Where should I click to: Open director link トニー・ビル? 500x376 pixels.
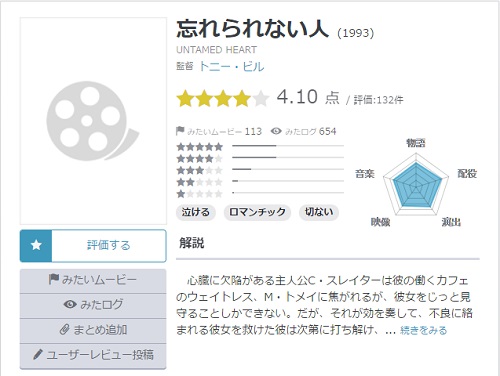tap(232, 67)
